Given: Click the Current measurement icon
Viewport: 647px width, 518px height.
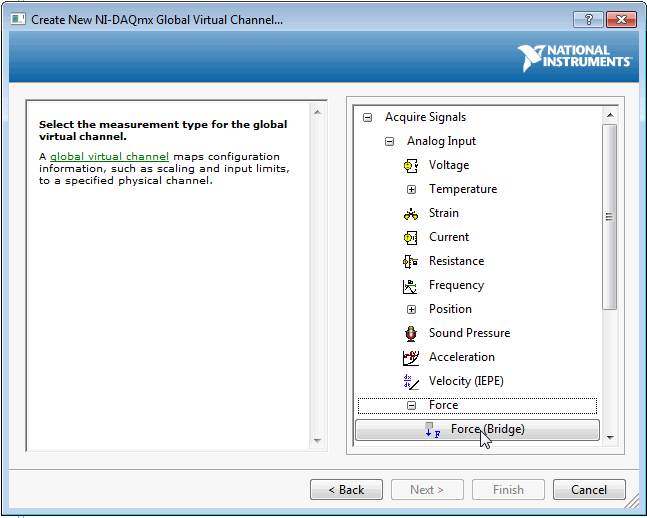Looking at the screenshot, I should coord(410,237).
